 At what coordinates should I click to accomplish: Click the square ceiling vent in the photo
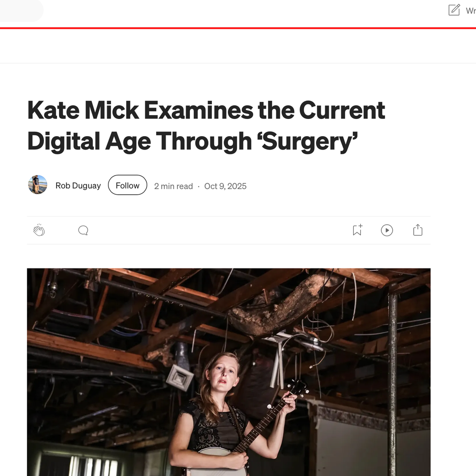180,377
